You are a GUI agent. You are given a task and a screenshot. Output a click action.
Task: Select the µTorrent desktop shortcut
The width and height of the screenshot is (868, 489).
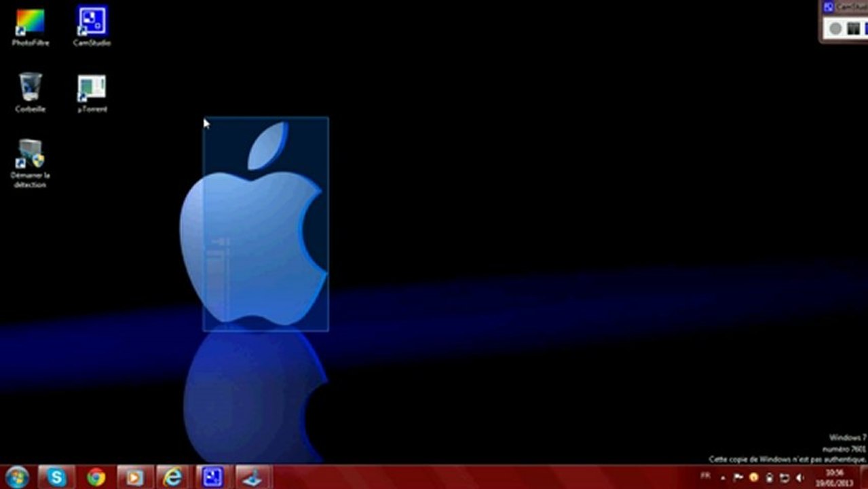click(92, 92)
